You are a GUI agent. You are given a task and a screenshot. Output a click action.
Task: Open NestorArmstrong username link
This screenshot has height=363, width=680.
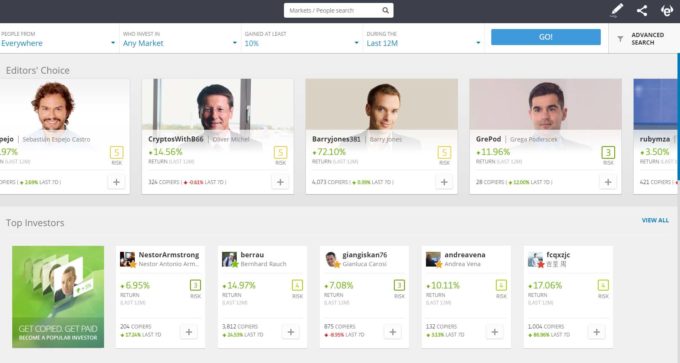[169, 255]
